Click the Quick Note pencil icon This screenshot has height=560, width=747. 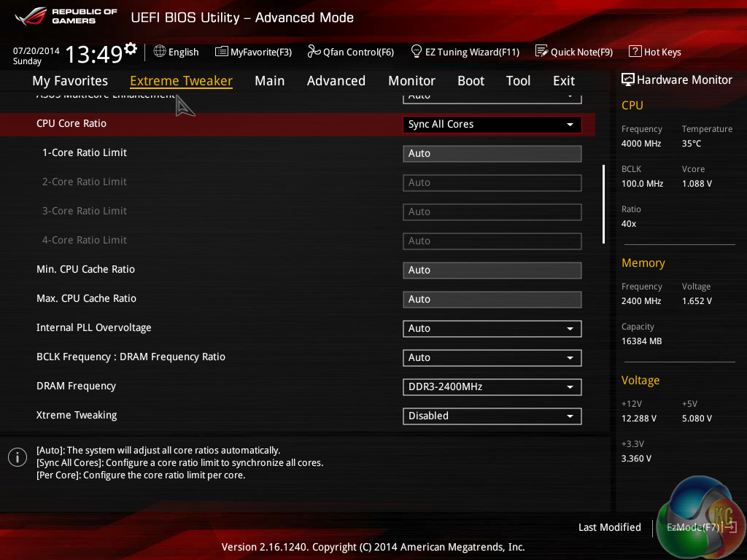[x=541, y=51]
